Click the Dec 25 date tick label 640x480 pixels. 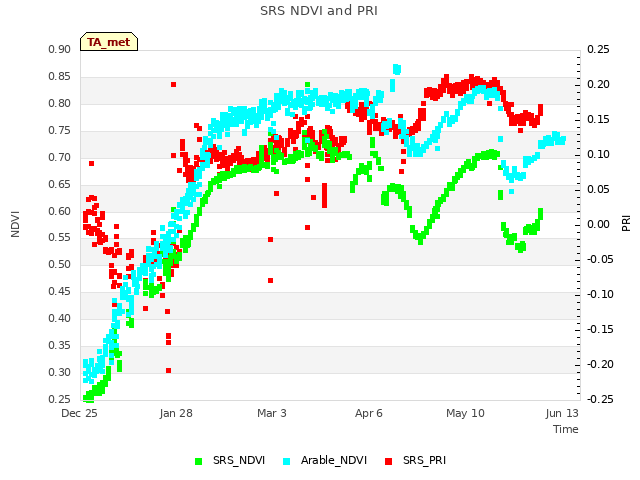[79, 413]
